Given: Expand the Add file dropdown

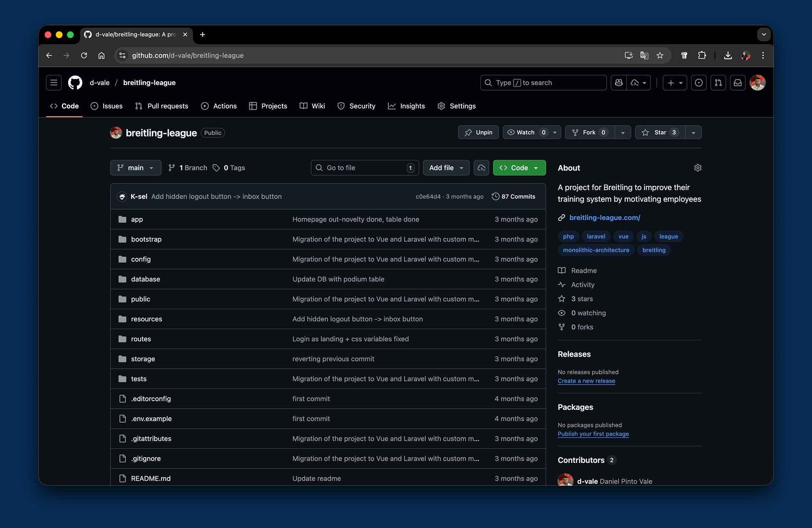Looking at the screenshot, I should (446, 168).
